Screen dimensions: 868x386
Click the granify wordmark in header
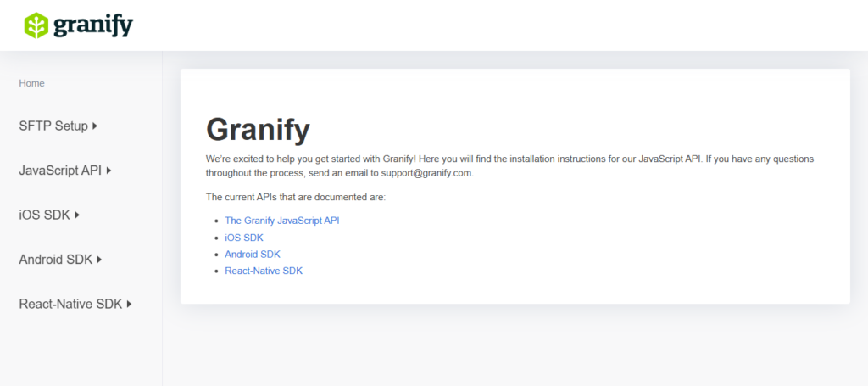point(93,26)
